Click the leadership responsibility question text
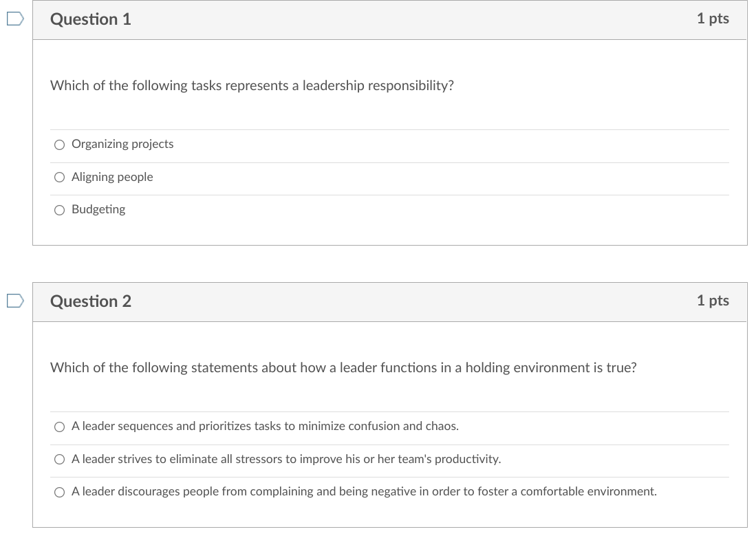This screenshot has height=536, width=756. (x=252, y=85)
